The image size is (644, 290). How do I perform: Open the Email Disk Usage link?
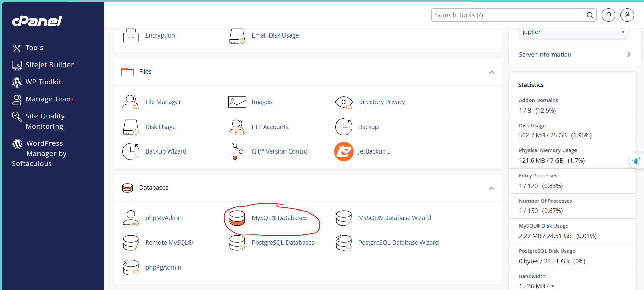pyautogui.click(x=275, y=35)
